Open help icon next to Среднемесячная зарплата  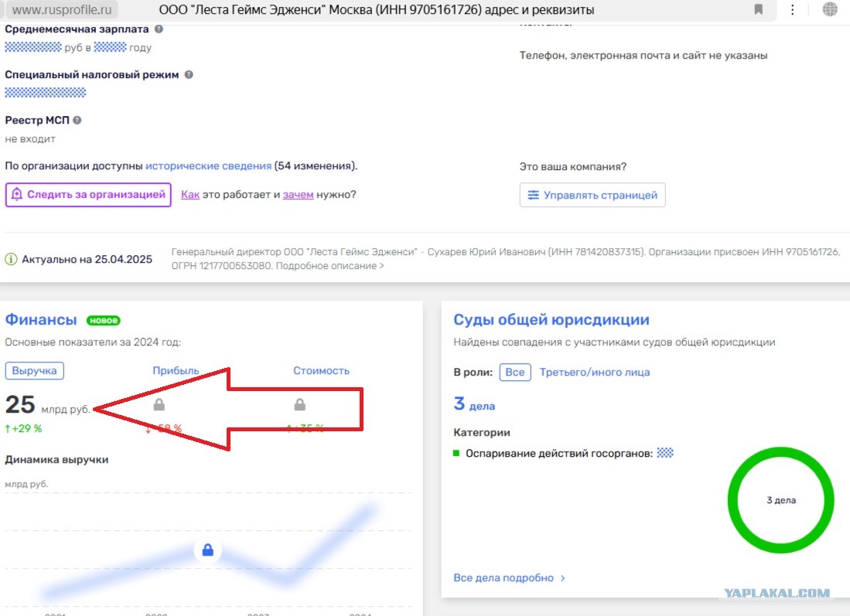(159, 29)
